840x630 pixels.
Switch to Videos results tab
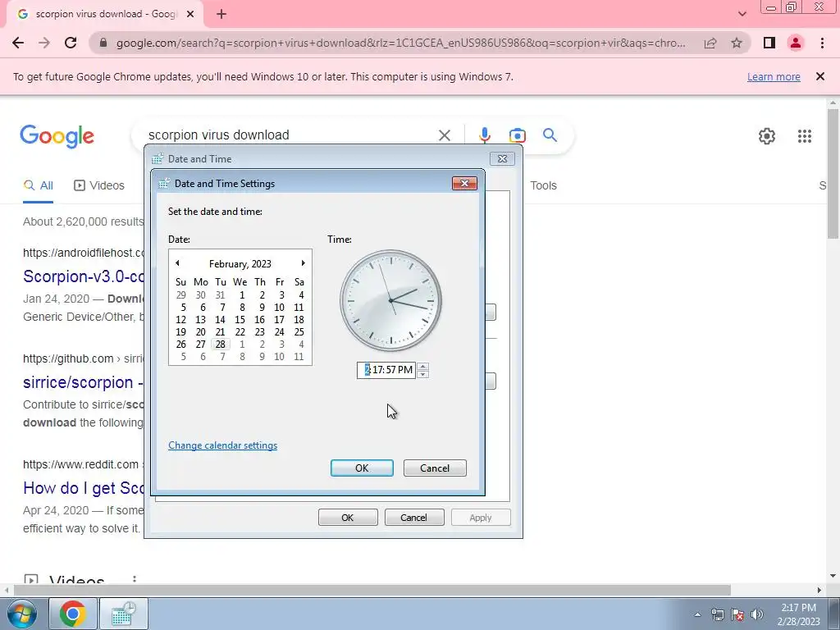[x=99, y=185]
